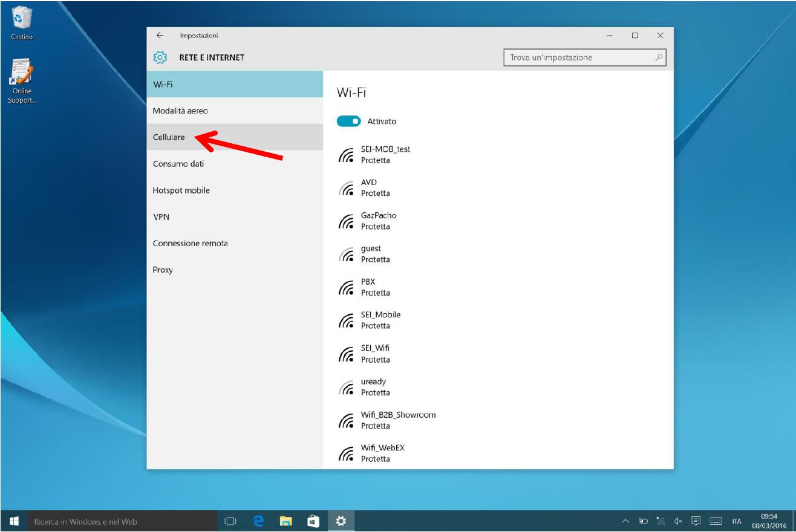Click the back arrow in Impostazioni
Viewport: 796px width, 532px height.
click(x=160, y=36)
